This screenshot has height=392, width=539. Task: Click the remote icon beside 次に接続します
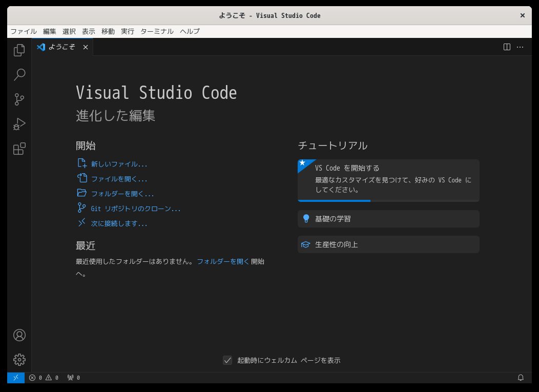[x=82, y=222]
